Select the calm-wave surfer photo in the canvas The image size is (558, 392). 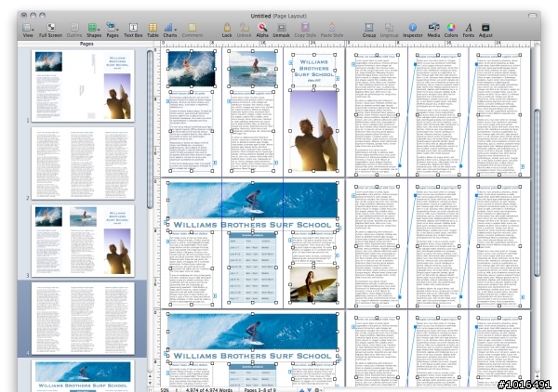(253, 69)
